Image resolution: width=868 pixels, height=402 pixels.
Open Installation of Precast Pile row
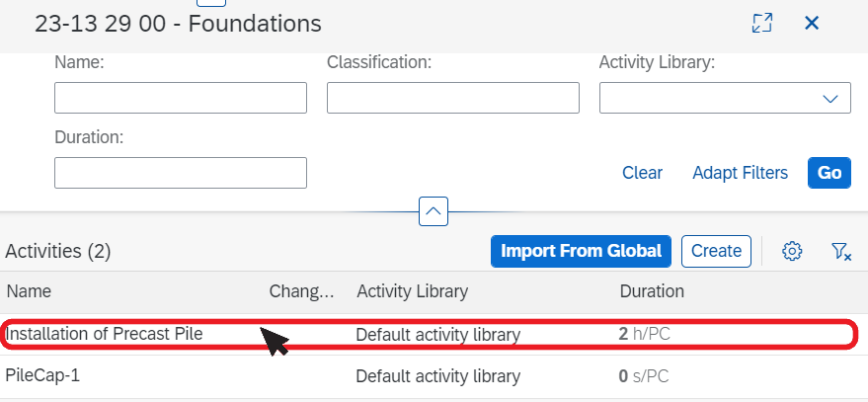pyautogui.click(x=429, y=335)
